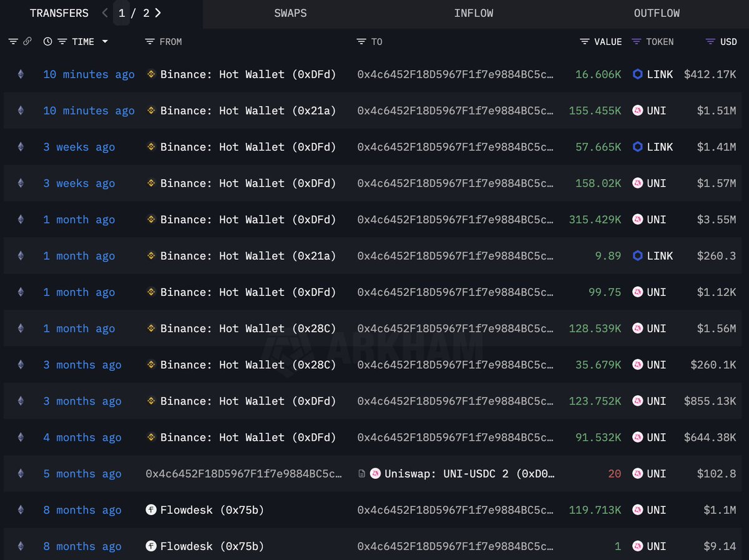The image size is (749, 560).
Task: Click UNI token icon in $1.57M row
Action: tap(637, 183)
